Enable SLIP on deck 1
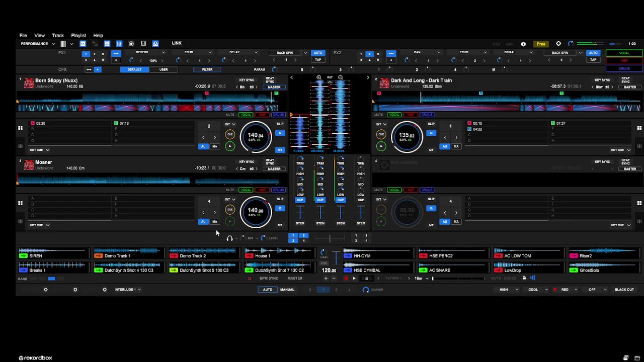644x362 pixels. pos(280,124)
